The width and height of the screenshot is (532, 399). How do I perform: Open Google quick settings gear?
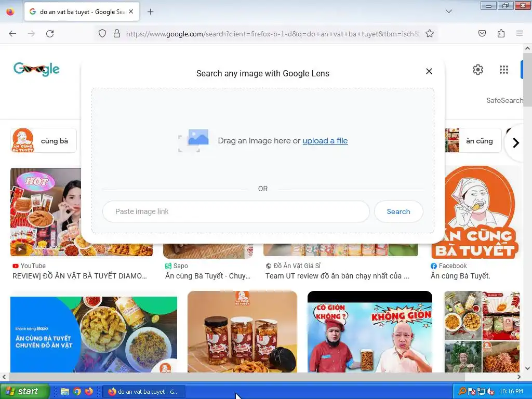[x=478, y=70]
